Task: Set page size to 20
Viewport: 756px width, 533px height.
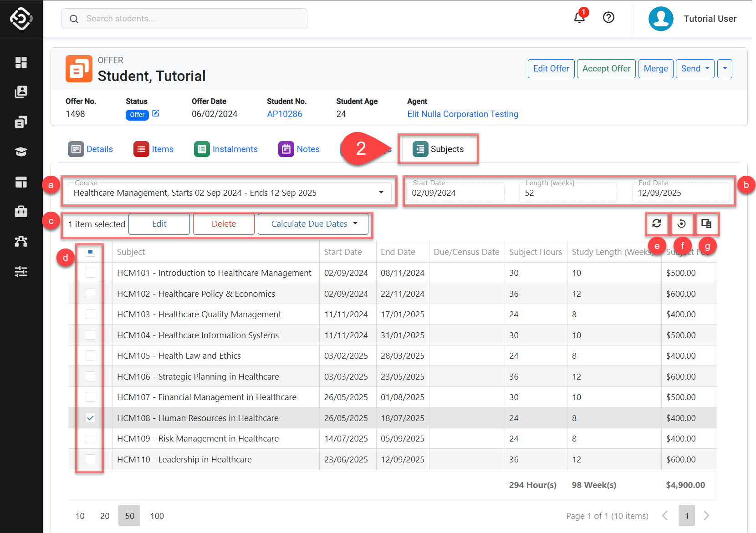Action: coord(105,516)
